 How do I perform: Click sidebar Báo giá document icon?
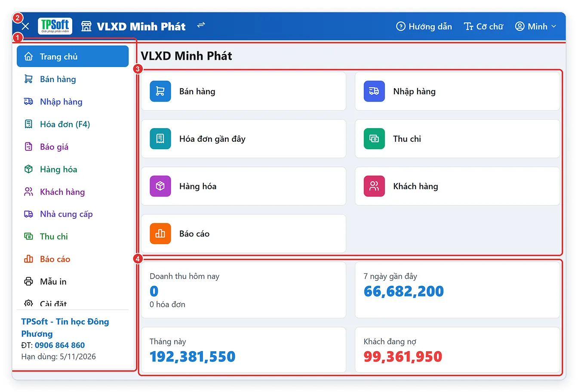[x=28, y=147]
